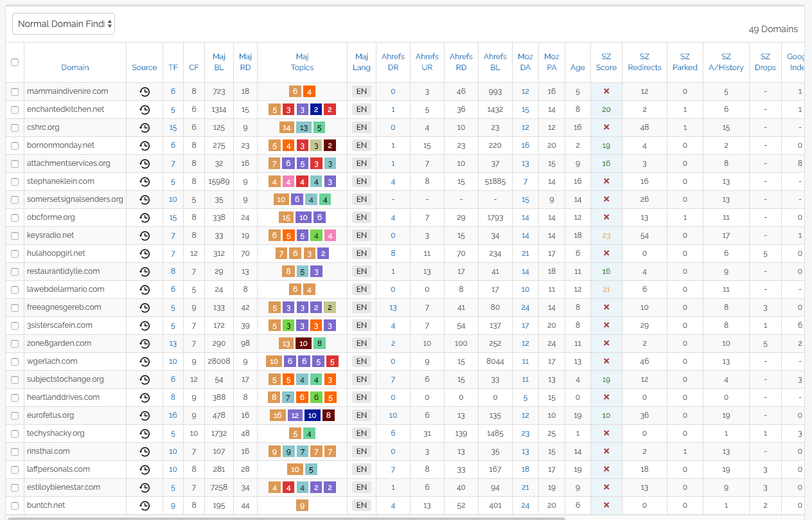The height and width of the screenshot is (520, 812).
Task: Sort by Maj Topics column header
Action: 302,62
